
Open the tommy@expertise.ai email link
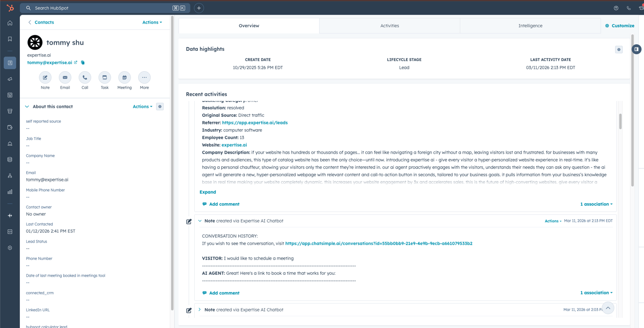pyautogui.click(x=50, y=63)
